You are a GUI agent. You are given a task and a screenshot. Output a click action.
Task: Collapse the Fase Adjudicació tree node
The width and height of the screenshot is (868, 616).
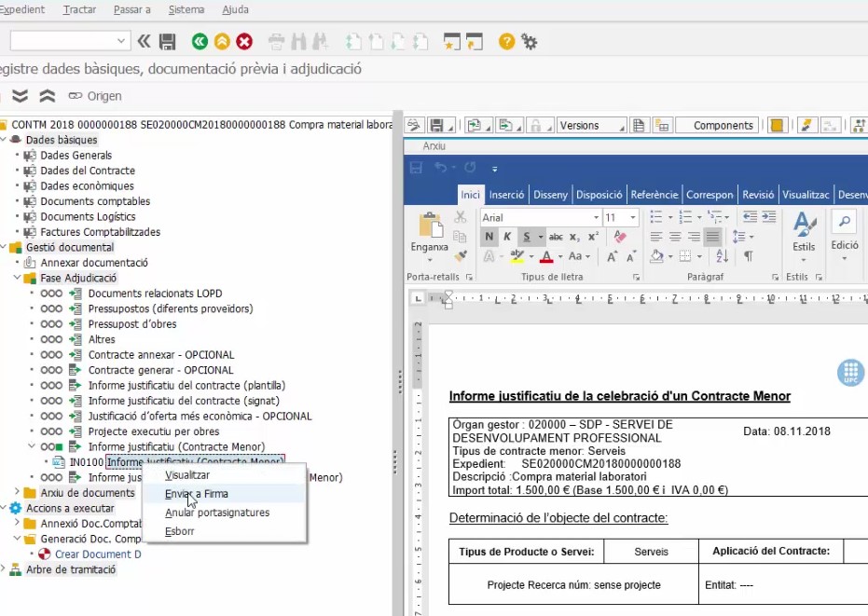coord(17,279)
